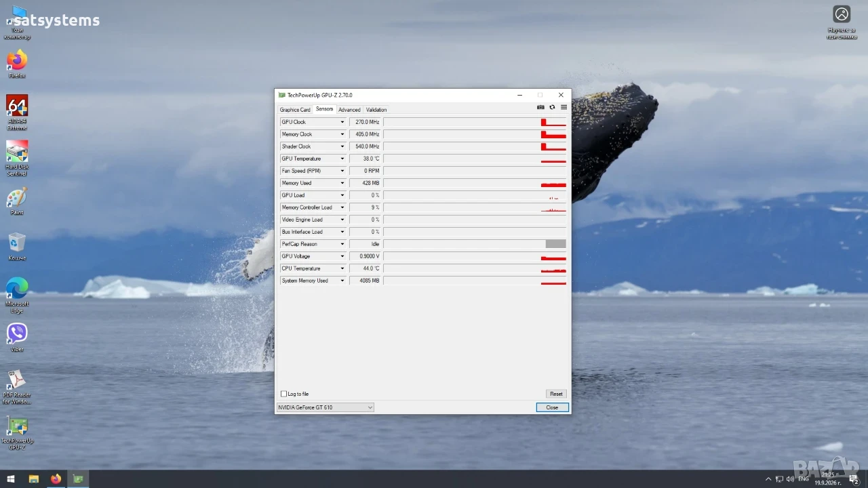This screenshot has height=488, width=868.
Task: Click the screenshot camera icon in GPU-Z
Action: click(540, 107)
